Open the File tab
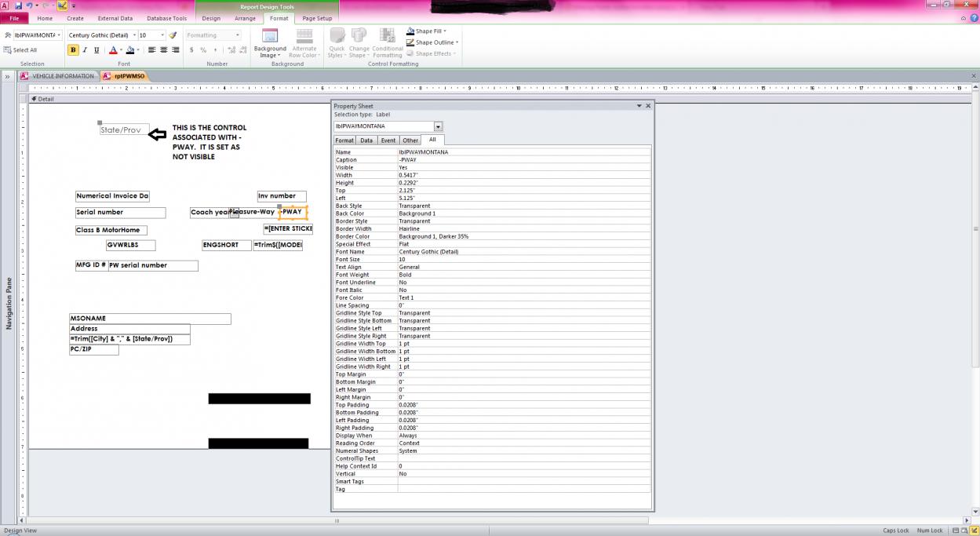The height and width of the screenshot is (536, 980). 14,18
